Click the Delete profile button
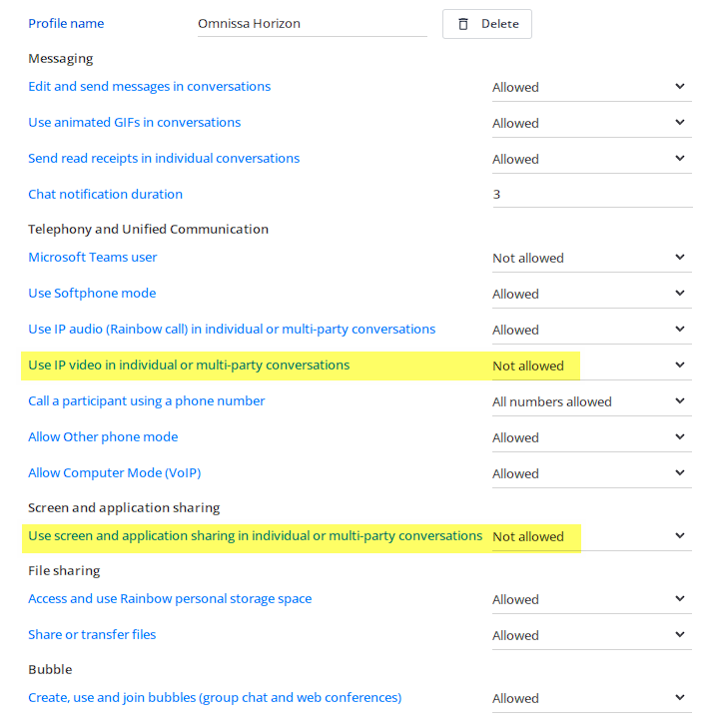The image size is (710, 728). (x=486, y=24)
